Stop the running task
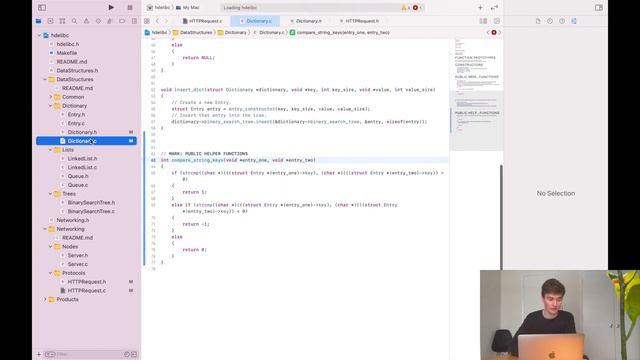Image resolution: width=640 pixels, height=360 pixels. [130, 7]
